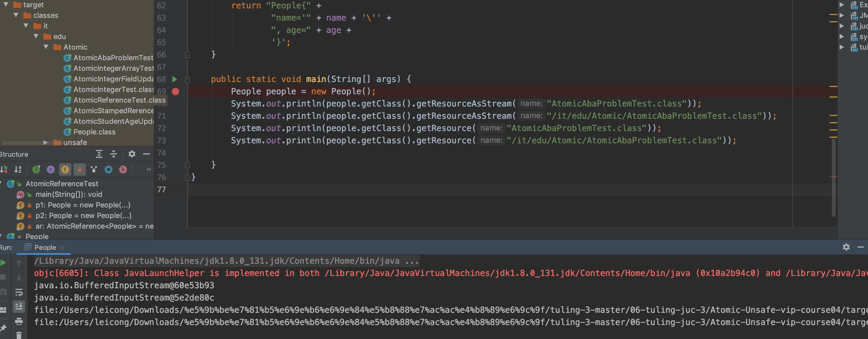This screenshot has height=339, width=868.
Task: Close the People run tab
Action: (x=62, y=247)
